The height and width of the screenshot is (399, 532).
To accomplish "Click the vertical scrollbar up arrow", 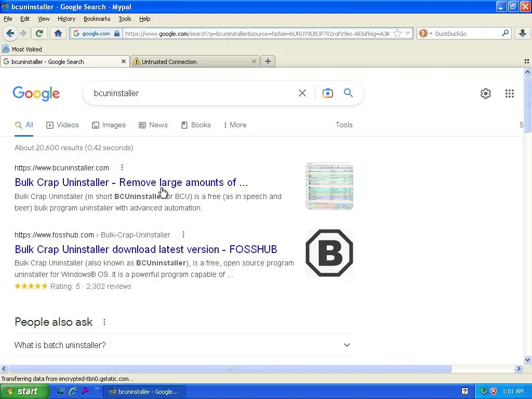I will [527, 72].
